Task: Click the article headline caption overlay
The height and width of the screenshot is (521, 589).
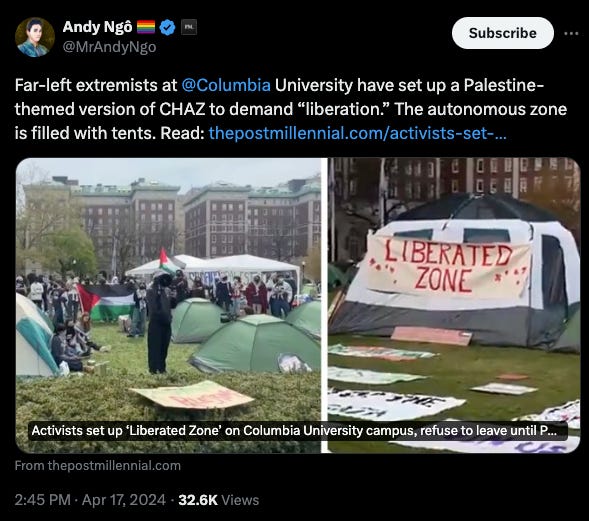Action: pyautogui.click(x=294, y=430)
